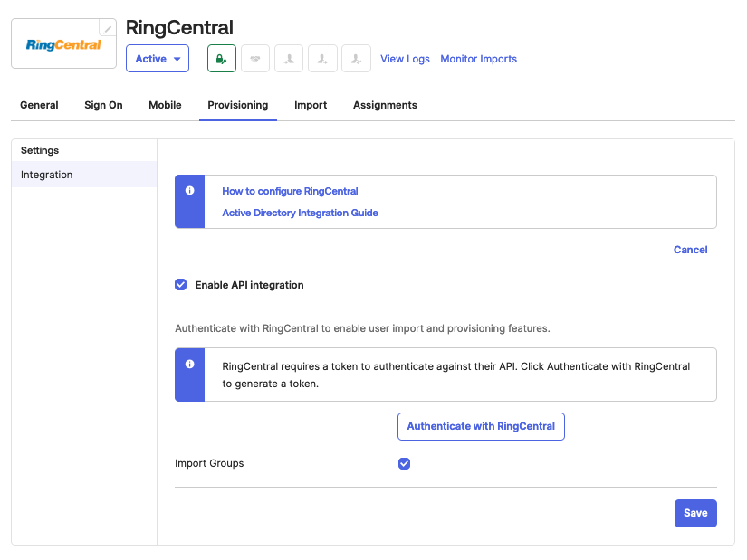Select Integration in Settings sidebar

47,175
